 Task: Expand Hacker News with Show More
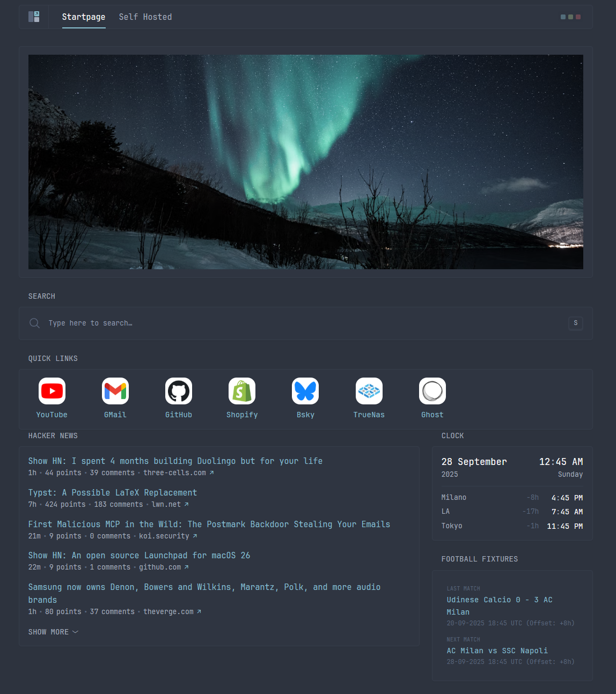(53, 632)
